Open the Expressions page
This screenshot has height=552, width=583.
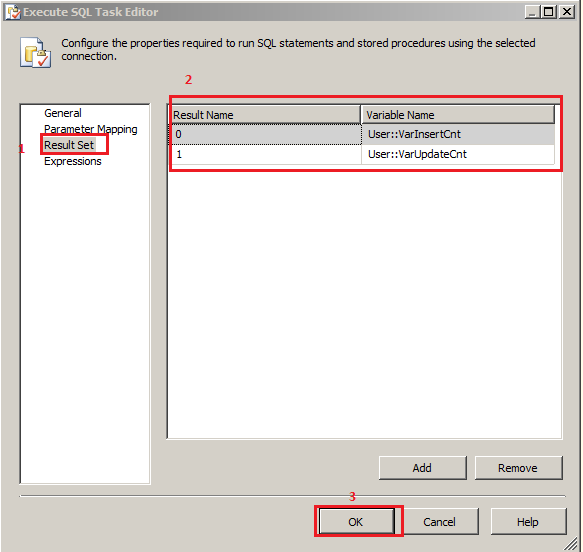[73, 161]
